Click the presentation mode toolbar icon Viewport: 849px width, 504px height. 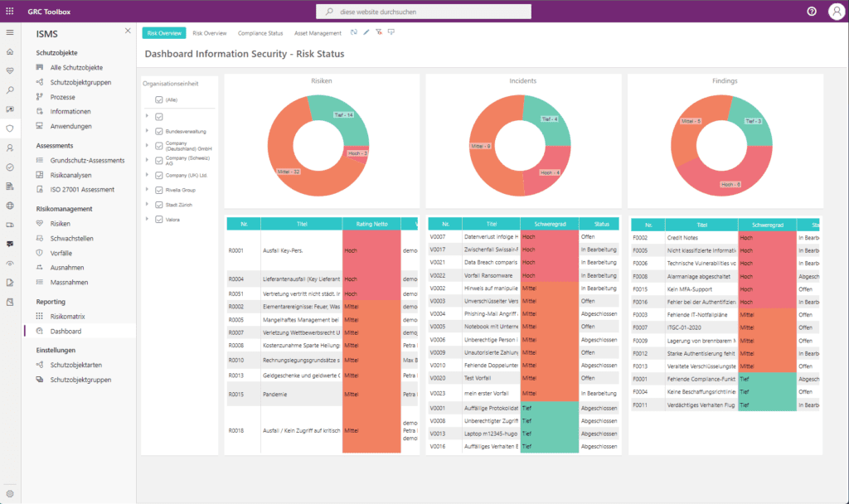pyautogui.click(x=391, y=32)
